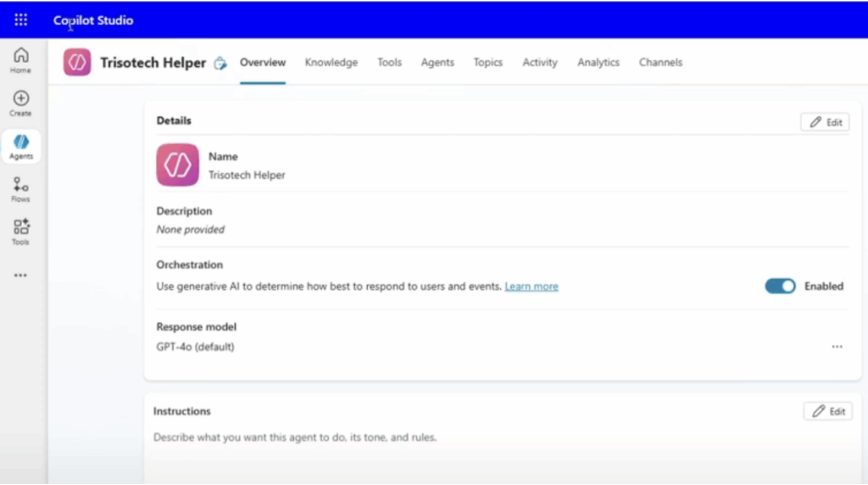The image size is (868, 485).
Task: Open Flows in the left sidebar
Action: [x=21, y=189]
